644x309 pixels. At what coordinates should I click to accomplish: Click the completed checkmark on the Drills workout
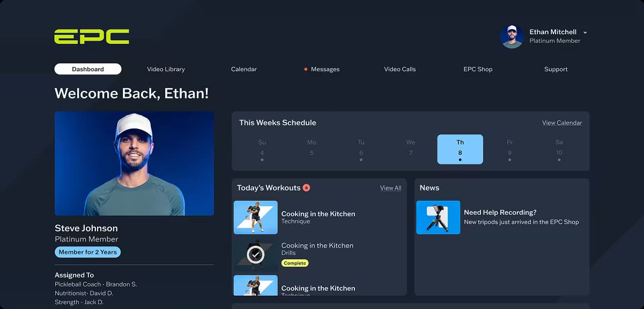coord(256,254)
